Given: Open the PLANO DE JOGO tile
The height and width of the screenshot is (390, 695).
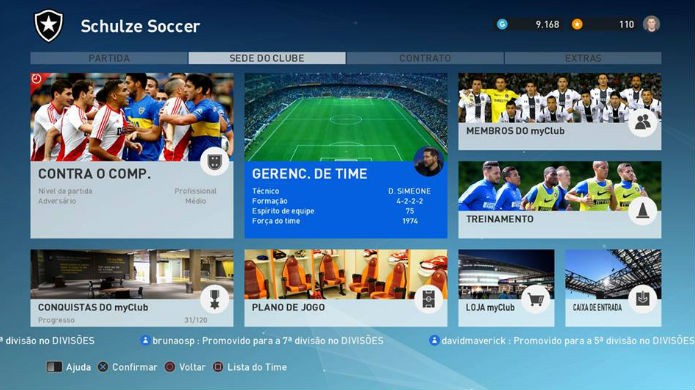Looking at the screenshot, I should point(346,288).
